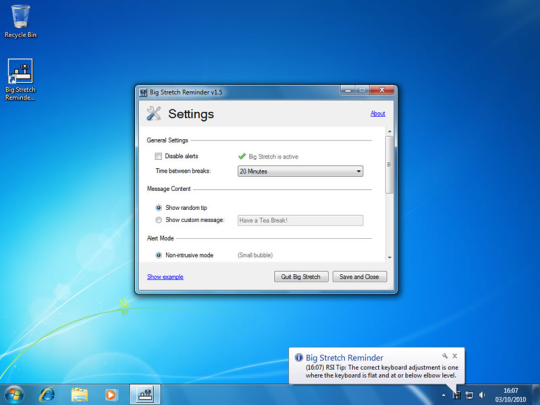Open the Recycle Bin desktop icon

(20, 21)
